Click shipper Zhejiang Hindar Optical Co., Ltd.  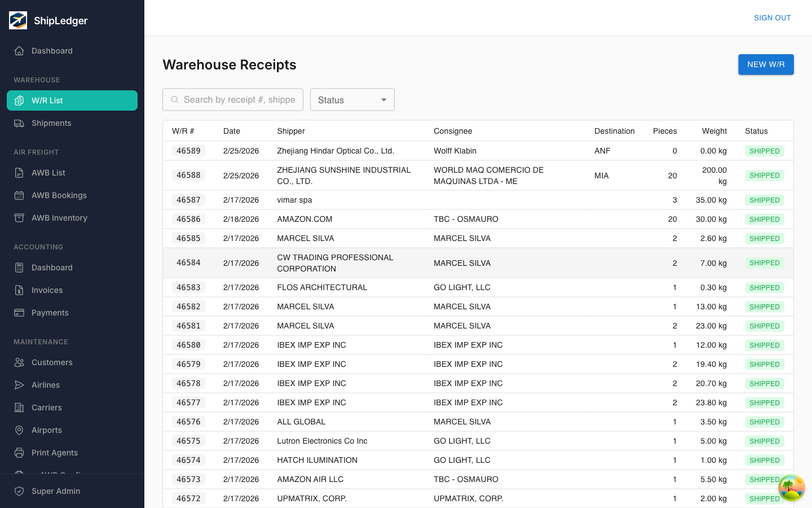click(336, 151)
